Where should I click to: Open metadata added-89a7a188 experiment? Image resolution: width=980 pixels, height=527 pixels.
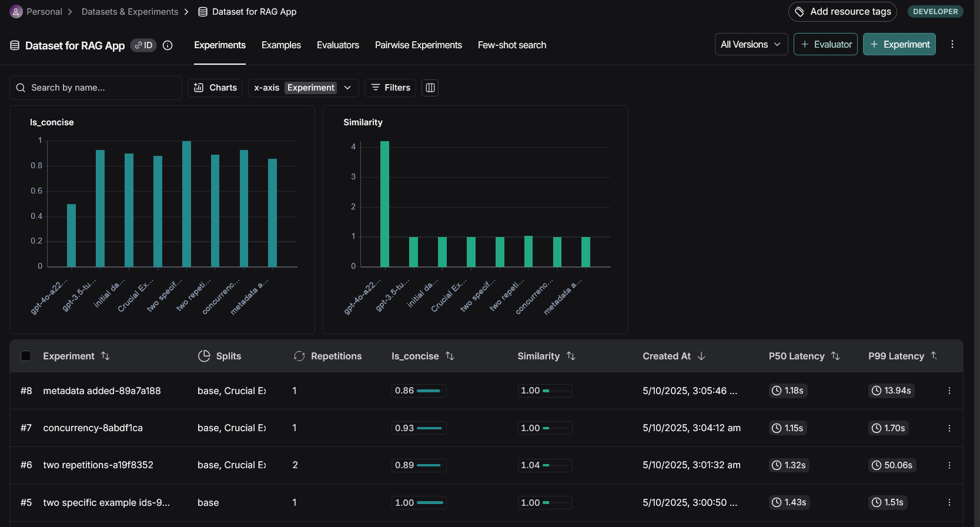(102, 391)
